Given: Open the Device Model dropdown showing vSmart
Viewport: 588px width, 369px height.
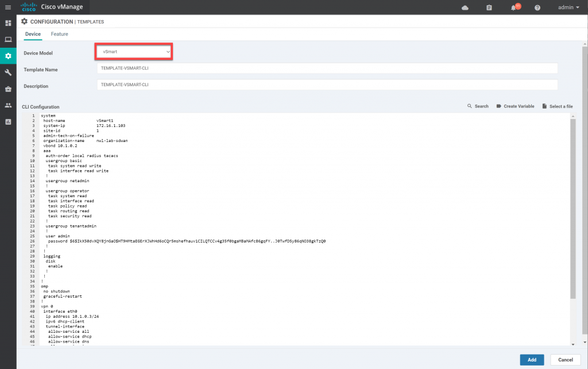Looking at the screenshot, I should point(133,51).
